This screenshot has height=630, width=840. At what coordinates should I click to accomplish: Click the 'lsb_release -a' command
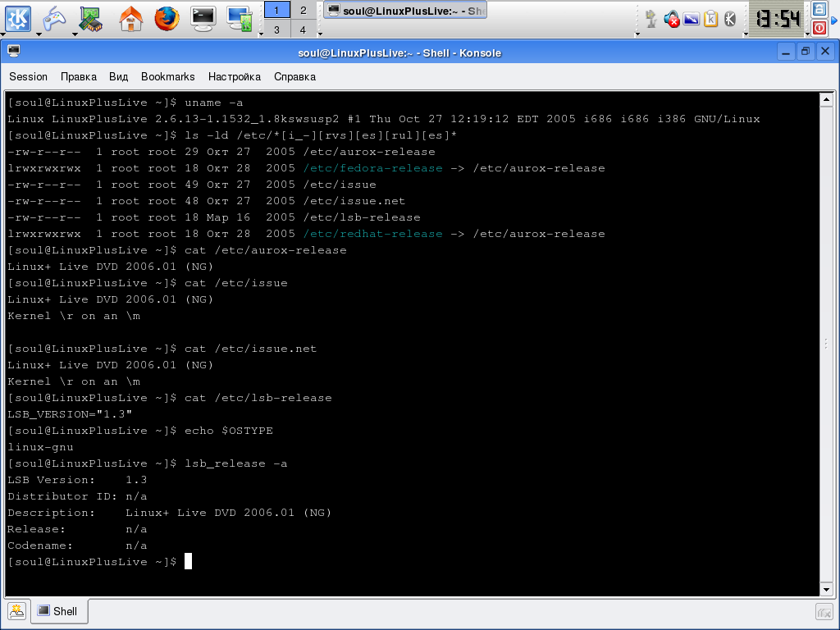[236, 463]
